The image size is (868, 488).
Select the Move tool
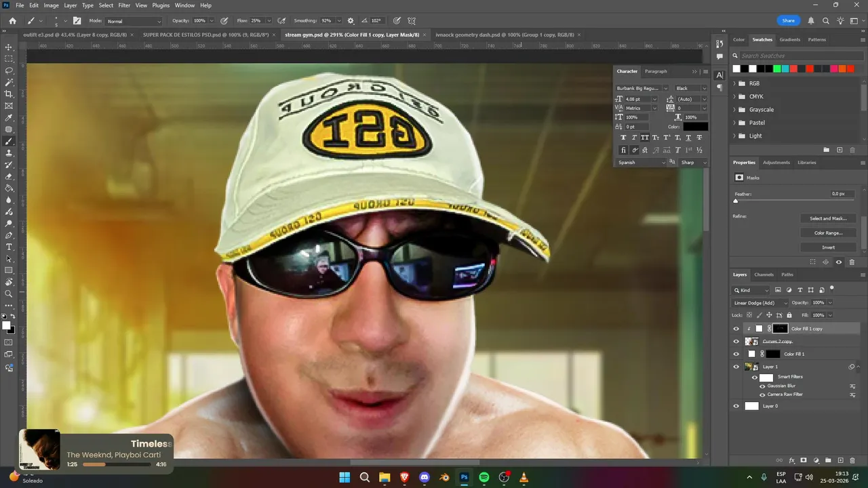9,47
